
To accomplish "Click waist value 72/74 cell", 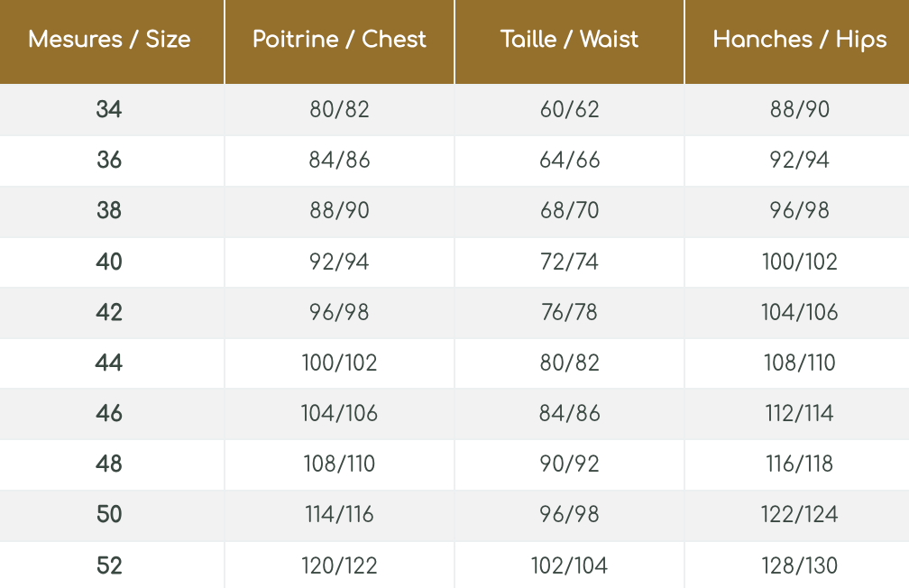I will click(569, 262).
